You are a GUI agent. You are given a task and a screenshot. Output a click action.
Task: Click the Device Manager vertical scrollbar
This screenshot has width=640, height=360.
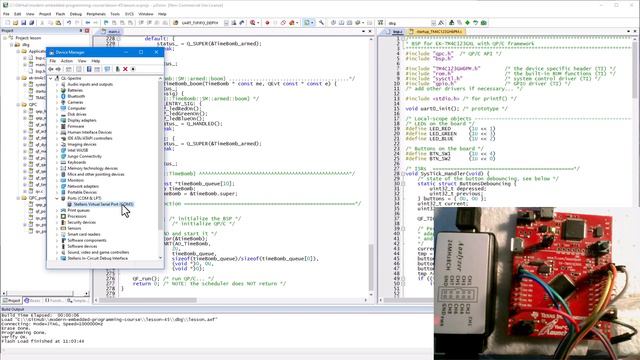[160, 167]
